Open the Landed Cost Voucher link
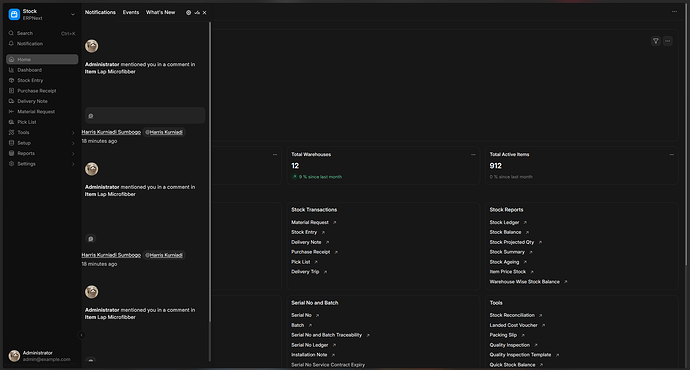 (514, 326)
